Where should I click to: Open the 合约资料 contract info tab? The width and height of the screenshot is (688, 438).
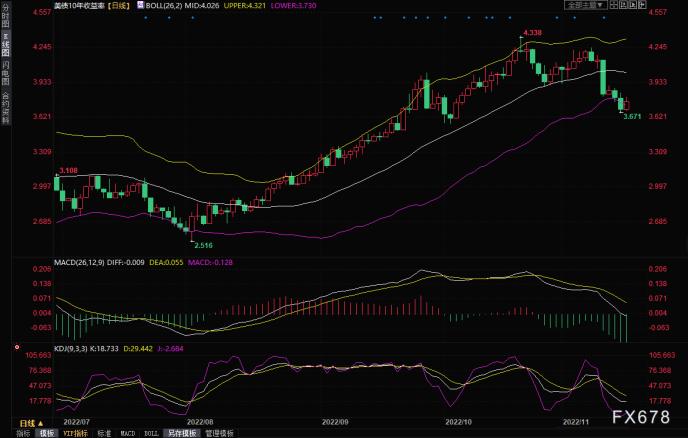5,108
